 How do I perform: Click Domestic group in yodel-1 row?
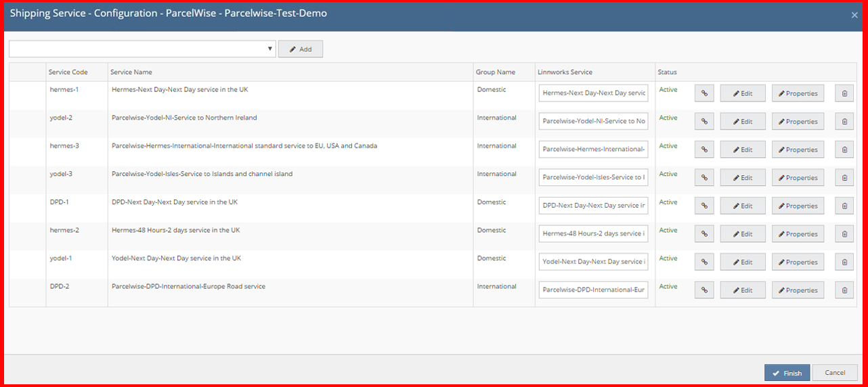492,258
